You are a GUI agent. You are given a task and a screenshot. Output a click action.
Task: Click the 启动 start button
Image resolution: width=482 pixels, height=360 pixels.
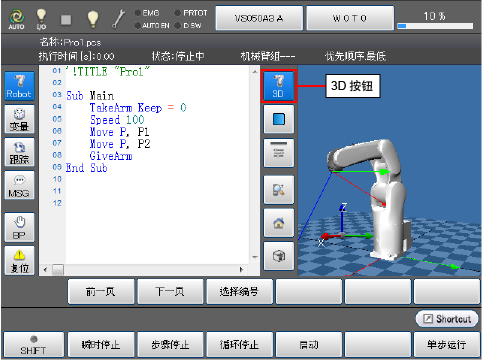309,345
